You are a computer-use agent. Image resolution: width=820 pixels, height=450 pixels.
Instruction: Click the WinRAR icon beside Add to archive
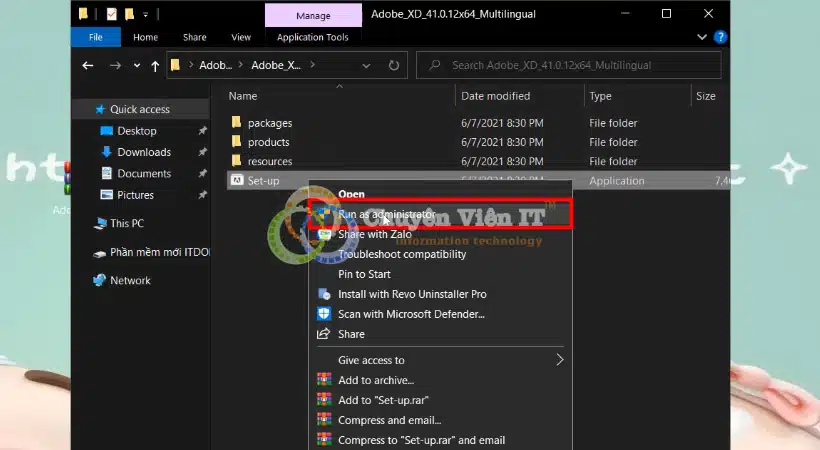(x=323, y=380)
